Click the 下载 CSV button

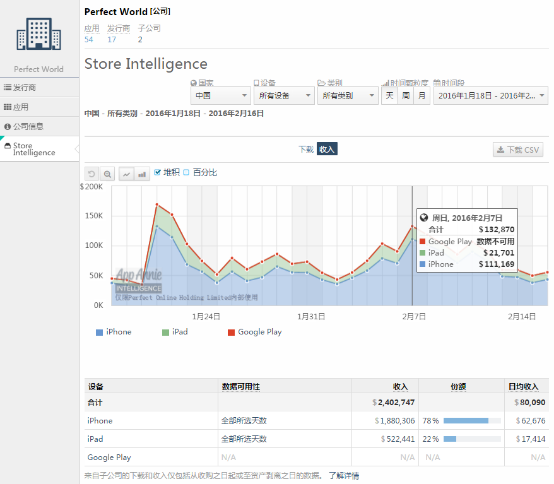coord(518,150)
